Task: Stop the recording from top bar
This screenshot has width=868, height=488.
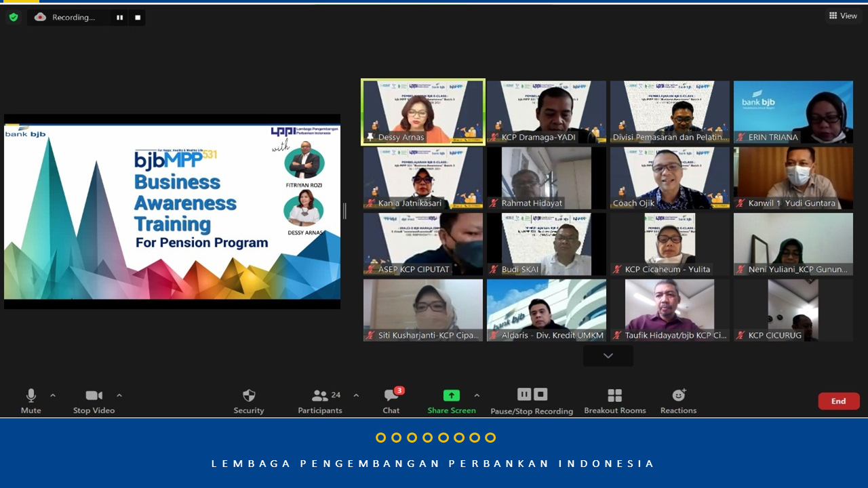Action: tap(138, 18)
